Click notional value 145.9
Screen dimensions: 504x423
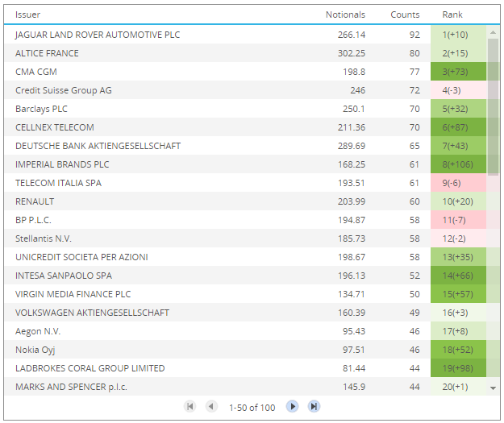354,387
